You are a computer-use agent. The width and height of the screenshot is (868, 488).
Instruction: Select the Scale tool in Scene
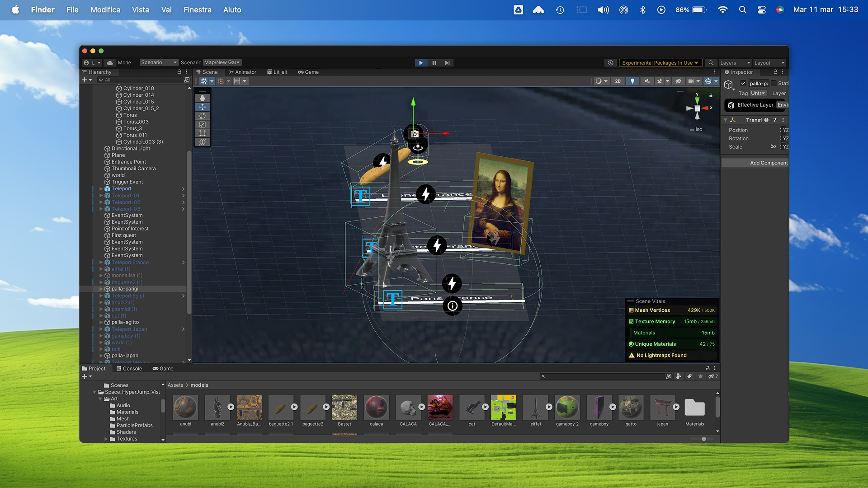coord(202,125)
